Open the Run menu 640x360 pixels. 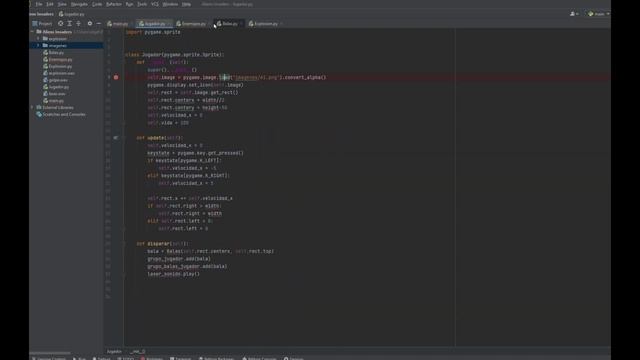pyautogui.click(x=129, y=4)
